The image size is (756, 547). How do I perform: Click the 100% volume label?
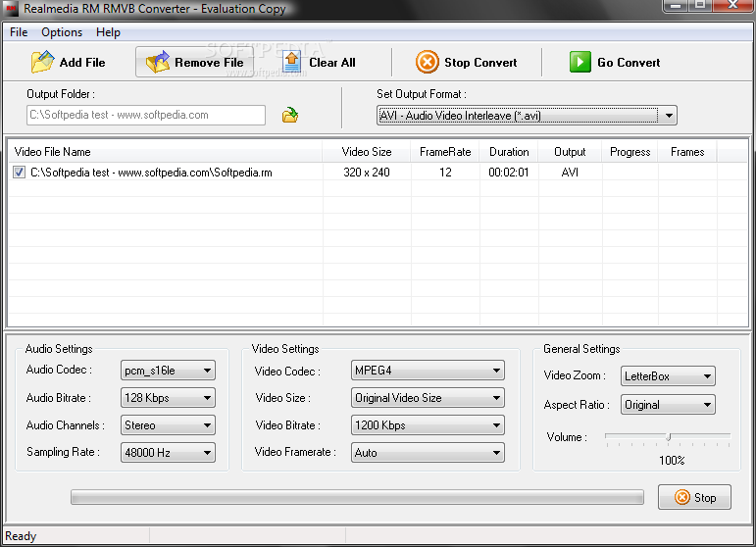coord(672,461)
